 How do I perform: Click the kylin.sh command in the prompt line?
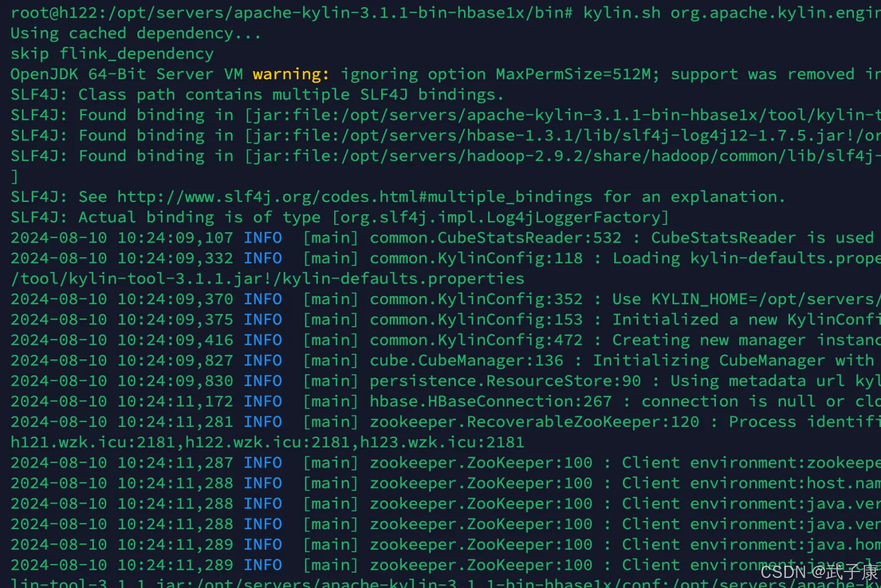coord(622,13)
